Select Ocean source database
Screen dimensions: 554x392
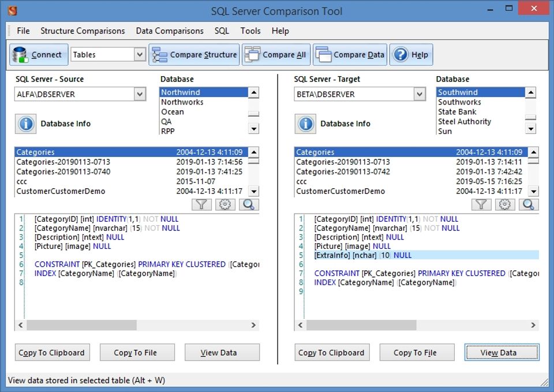pos(204,111)
